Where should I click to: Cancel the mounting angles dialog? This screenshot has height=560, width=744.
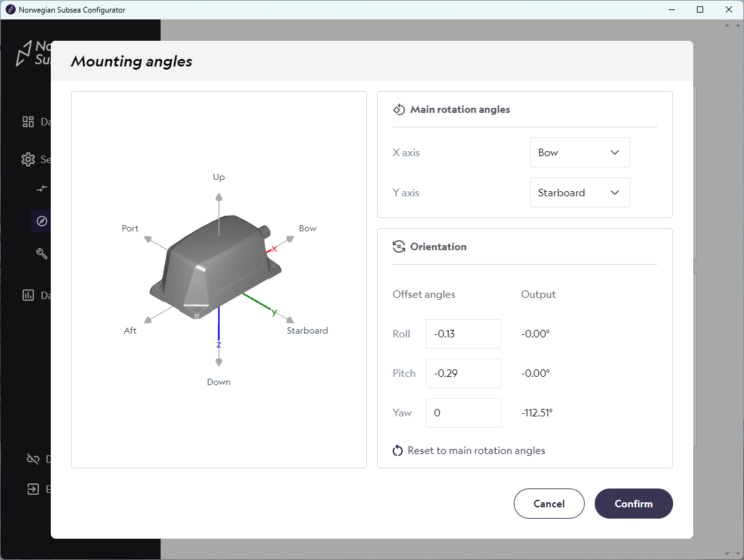[x=549, y=504]
